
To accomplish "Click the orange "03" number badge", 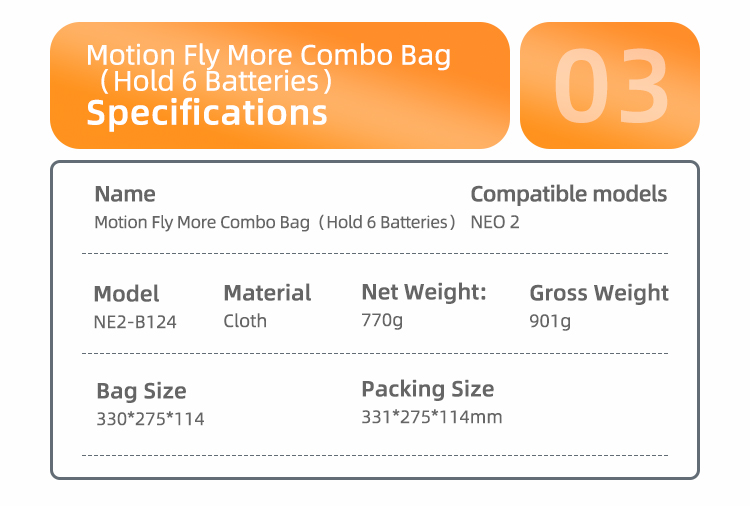I will tap(610, 85).
